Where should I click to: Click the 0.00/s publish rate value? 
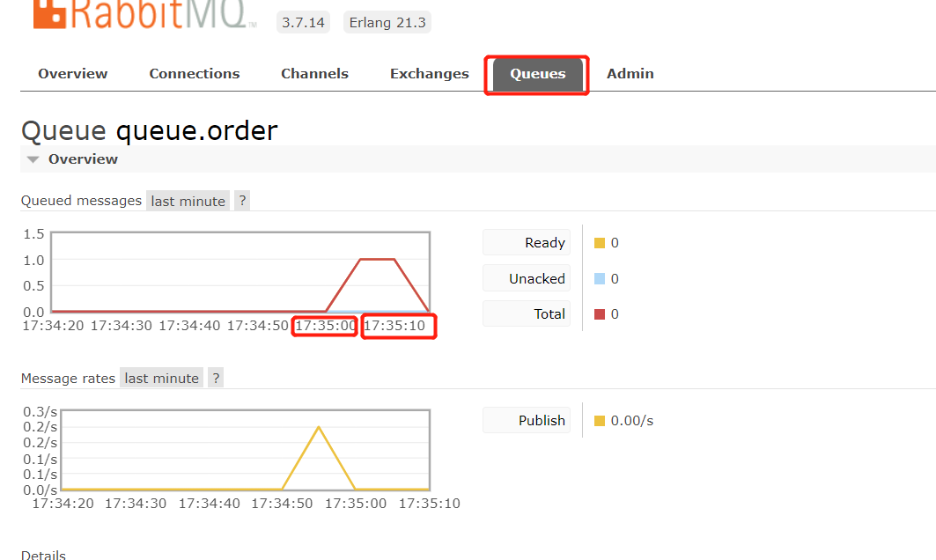631,421
